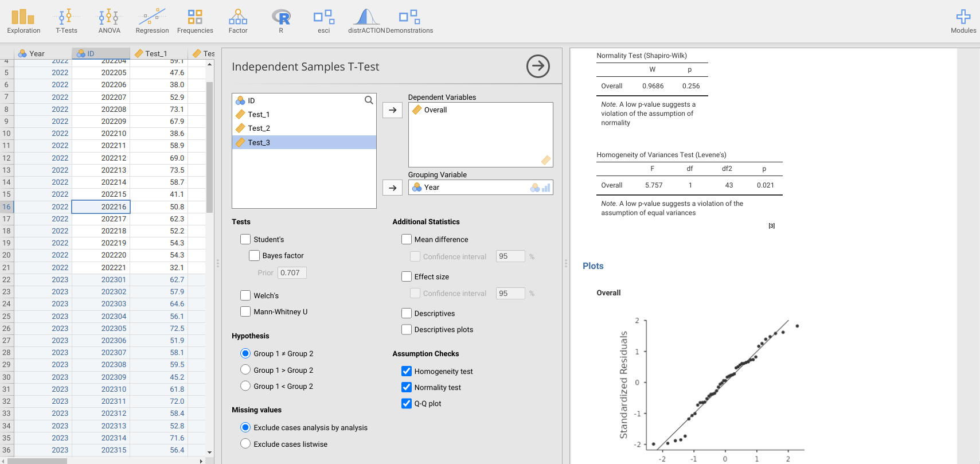Select Test_1 in the variable list
980x464 pixels.
[x=259, y=115]
